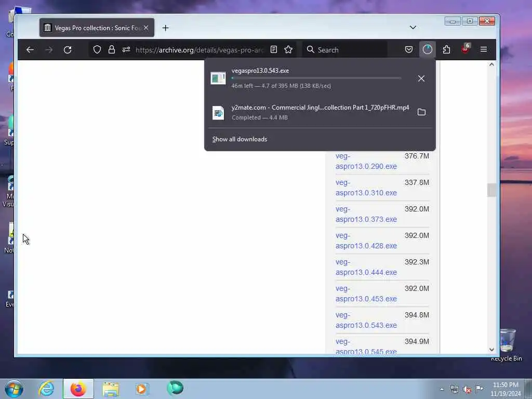Bookmark this page with the star

point(288,50)
